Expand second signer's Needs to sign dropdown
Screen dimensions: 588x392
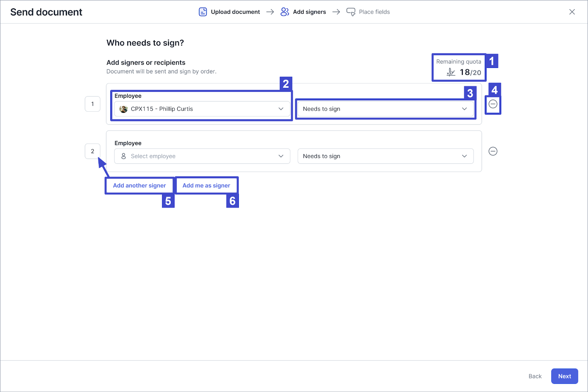[x=385, y=156]
